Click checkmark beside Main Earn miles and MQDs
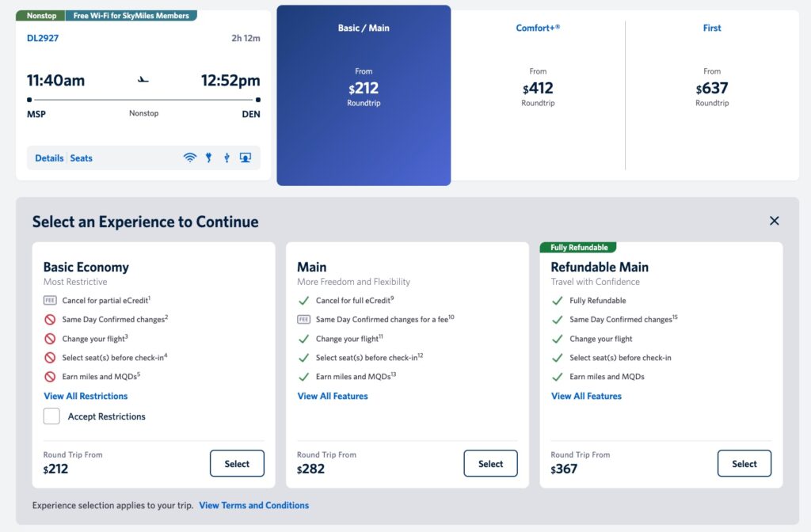The image size is (811, 532). coord(303,377)
